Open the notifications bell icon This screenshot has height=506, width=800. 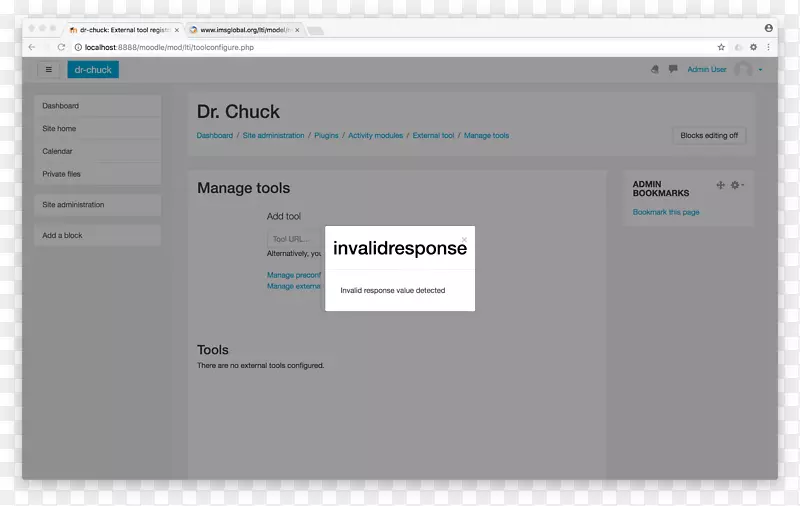pyautogui.click(x=655, y=69)
